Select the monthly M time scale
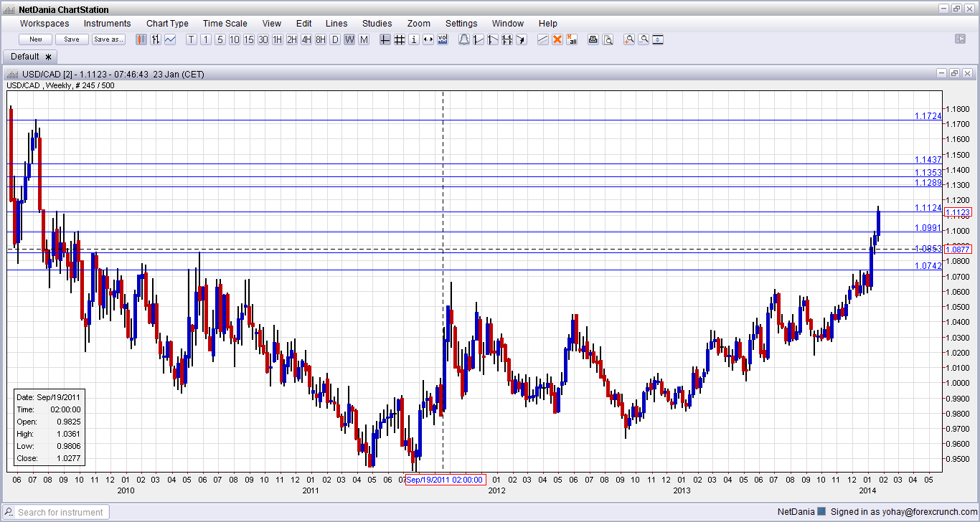Screen dimensions: 980x522 click(x=364, y=39)
